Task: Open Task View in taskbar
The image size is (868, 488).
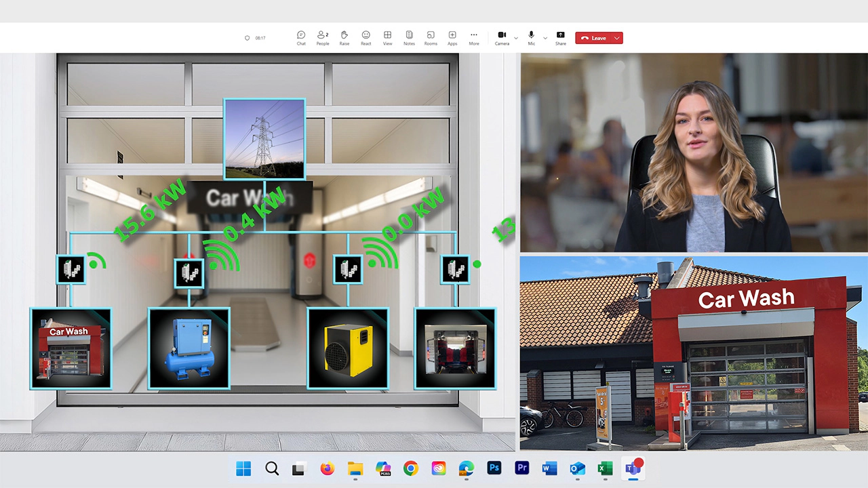Action: click(x=299, y=468)
